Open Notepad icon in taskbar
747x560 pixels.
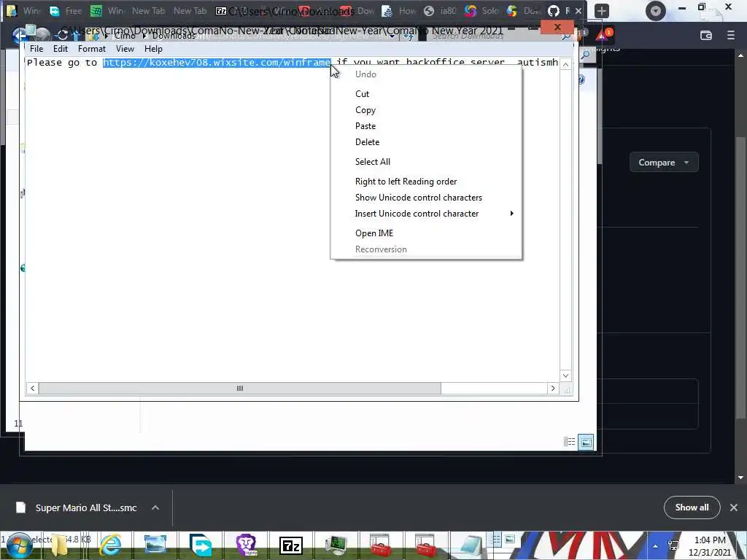tap(471, 545)
